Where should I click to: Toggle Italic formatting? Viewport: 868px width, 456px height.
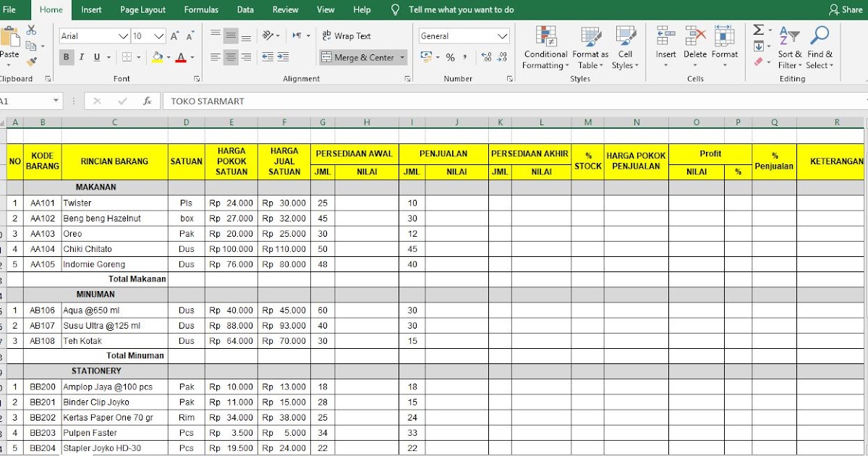[x=81, y=57]
